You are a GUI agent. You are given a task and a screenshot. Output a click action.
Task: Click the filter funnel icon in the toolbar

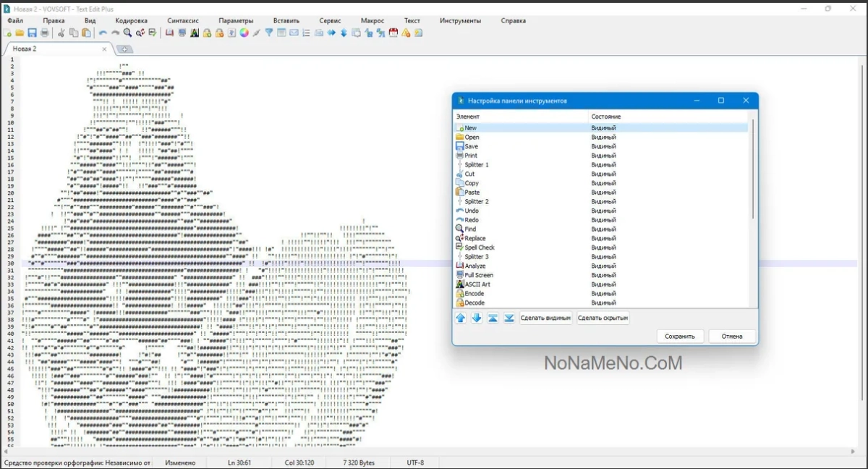[269, 33]
